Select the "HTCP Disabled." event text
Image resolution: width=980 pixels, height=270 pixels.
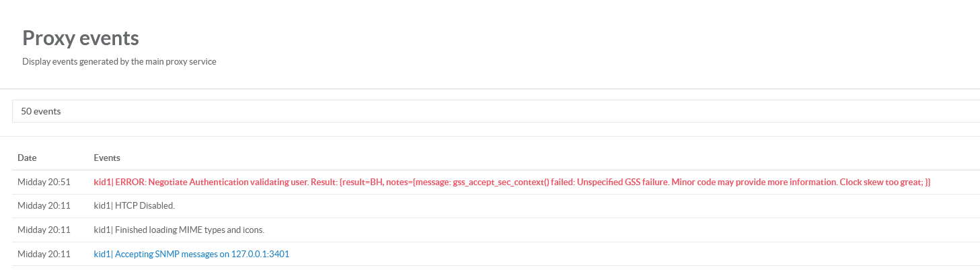point(145,205)
